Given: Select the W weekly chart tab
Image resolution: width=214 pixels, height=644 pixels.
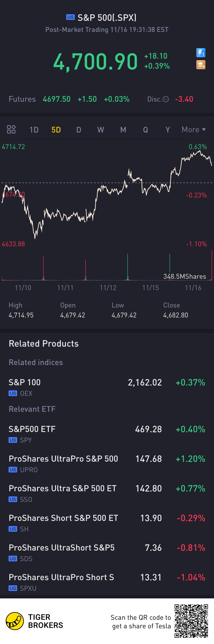Looking at the screenshot, I should click(x=100, y=130).
